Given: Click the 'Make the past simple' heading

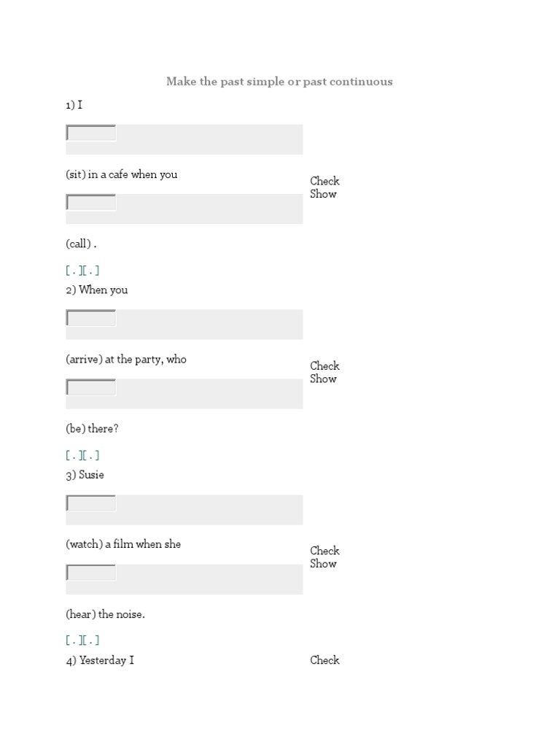Looking at the screenshot, I should [x=279, y=82].
